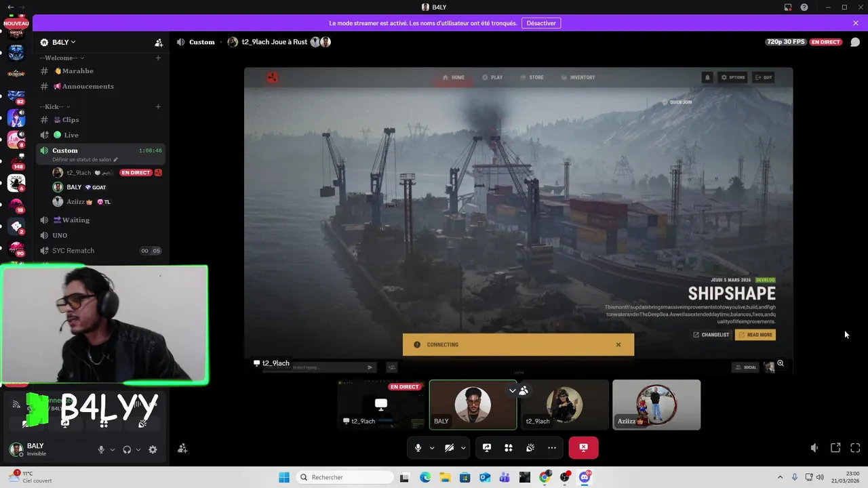Turn on the camera in call control bar
Screen dimensions: 868x488
click(449, 448)
